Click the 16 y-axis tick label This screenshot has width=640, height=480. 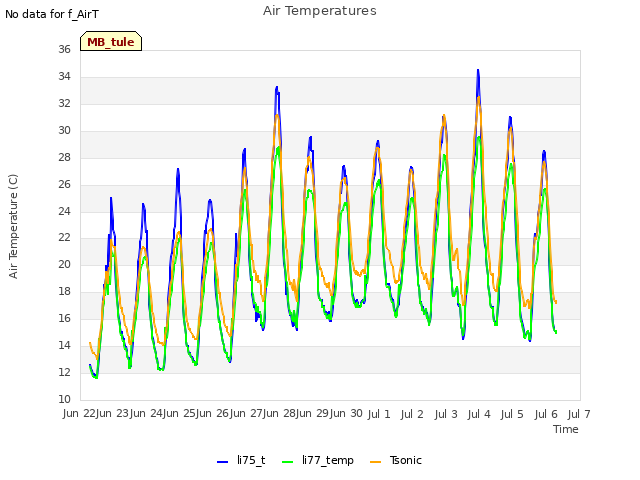click(64, 318)
